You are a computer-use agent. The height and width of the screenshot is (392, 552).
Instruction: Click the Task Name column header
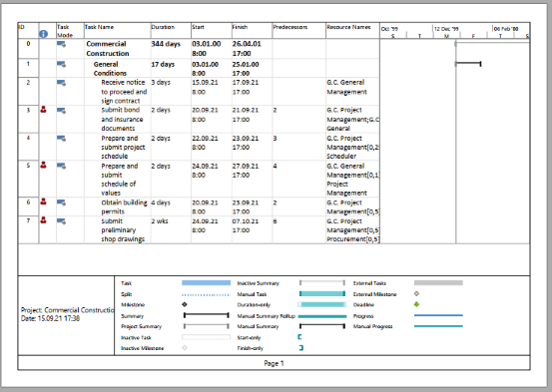coord(99,27)
